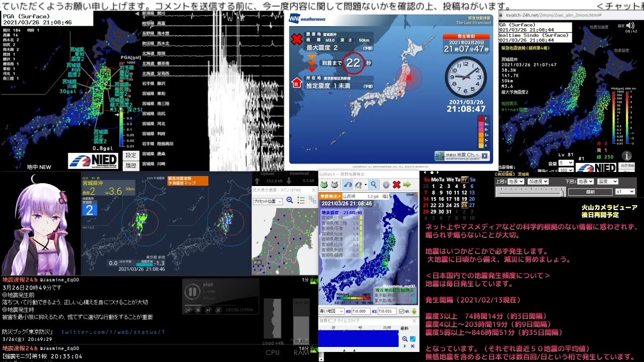Expand the x1 playback speed dropdown
This screenshot has height=362, width=644.
pyautogui.click(x=625, y=192)
